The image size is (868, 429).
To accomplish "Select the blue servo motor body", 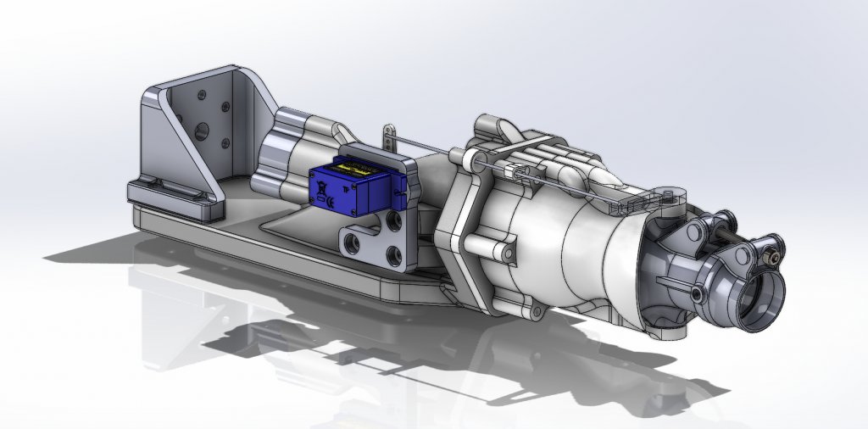I will point(343,191).
